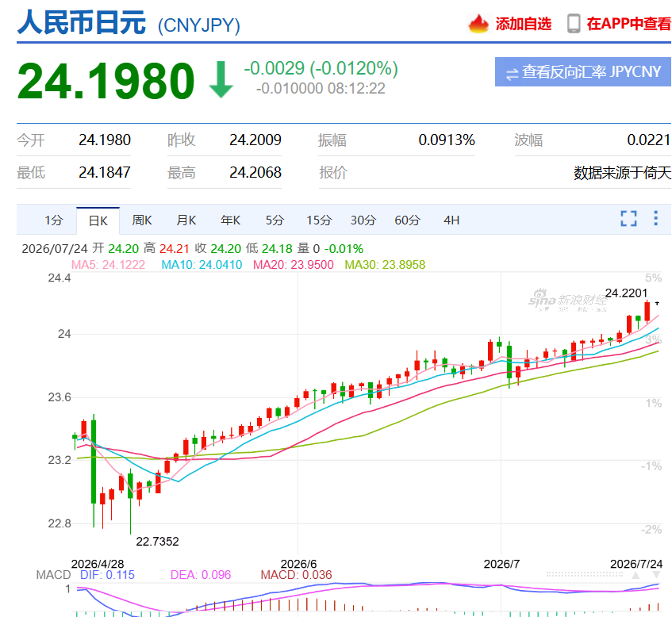This screenshot has width=672, height=617.
Task: Click 昨收 value 24.2009
Action: (x=255, y=140)
